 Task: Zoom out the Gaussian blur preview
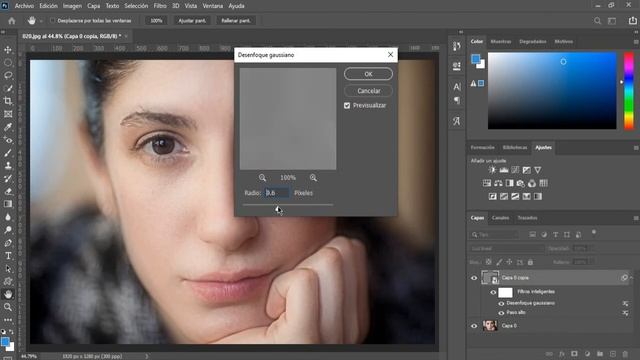pyautogui.click(x=262, y=178)
